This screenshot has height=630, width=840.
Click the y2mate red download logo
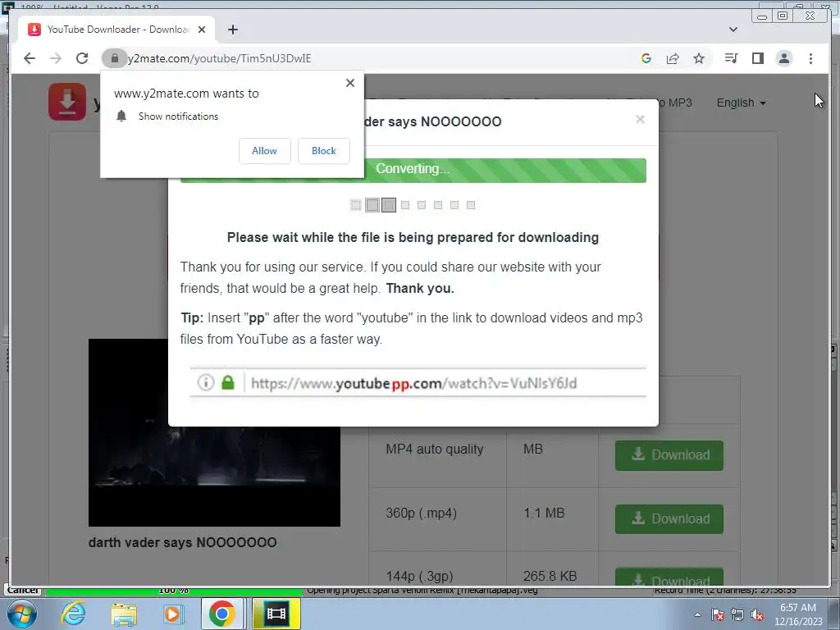(x=67, y=101)
